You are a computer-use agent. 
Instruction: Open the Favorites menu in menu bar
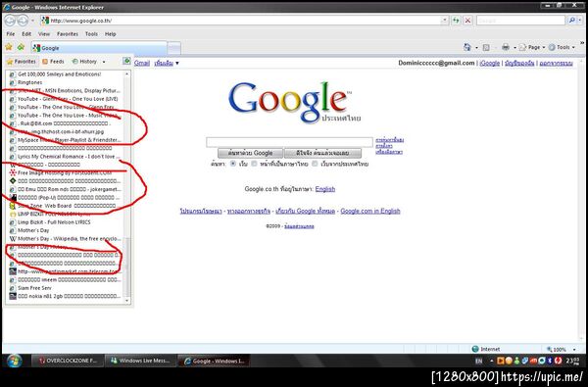pyautogui.click(x=68, y=33)
